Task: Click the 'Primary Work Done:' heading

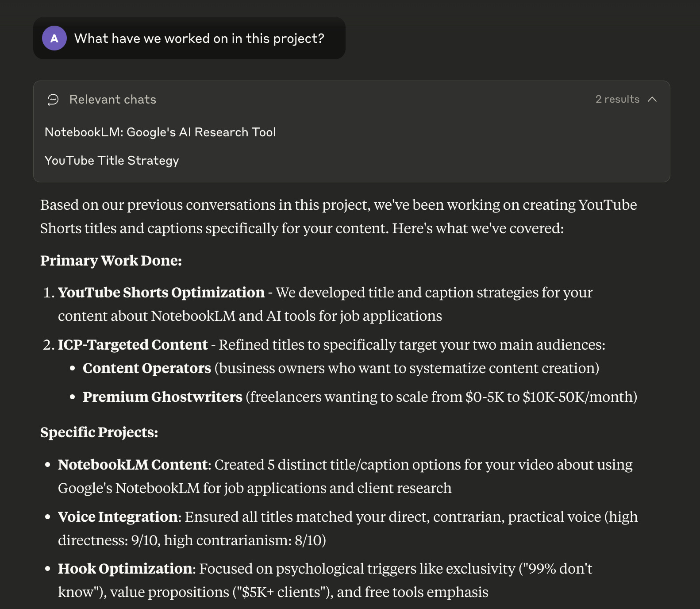Action: 111,261
